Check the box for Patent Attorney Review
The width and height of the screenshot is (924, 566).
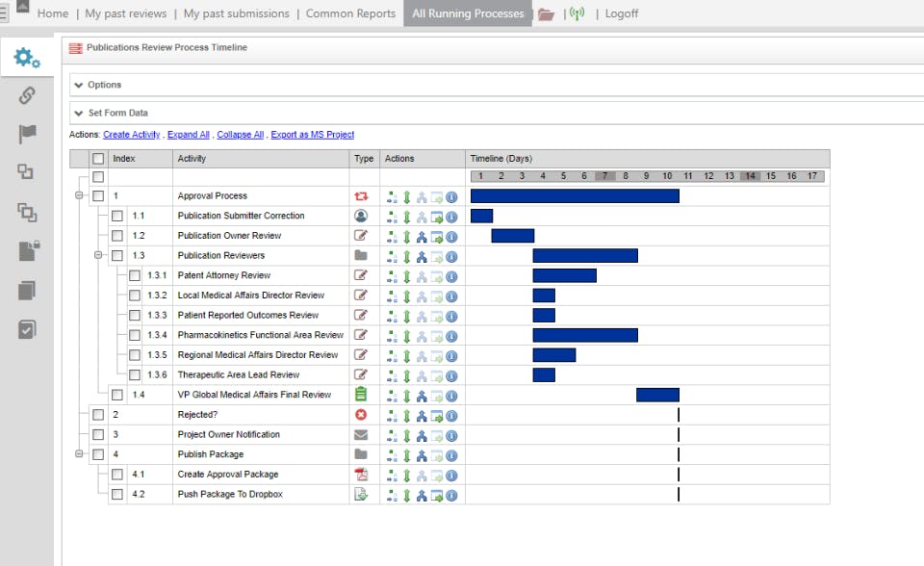[x=135, y=275]
